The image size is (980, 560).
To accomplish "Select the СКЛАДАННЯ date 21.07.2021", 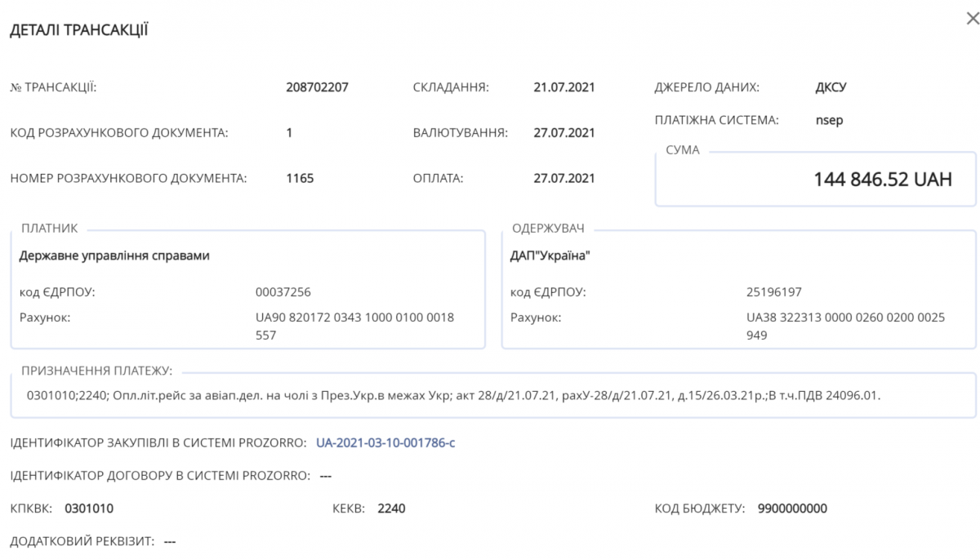I will pos(564,87).
